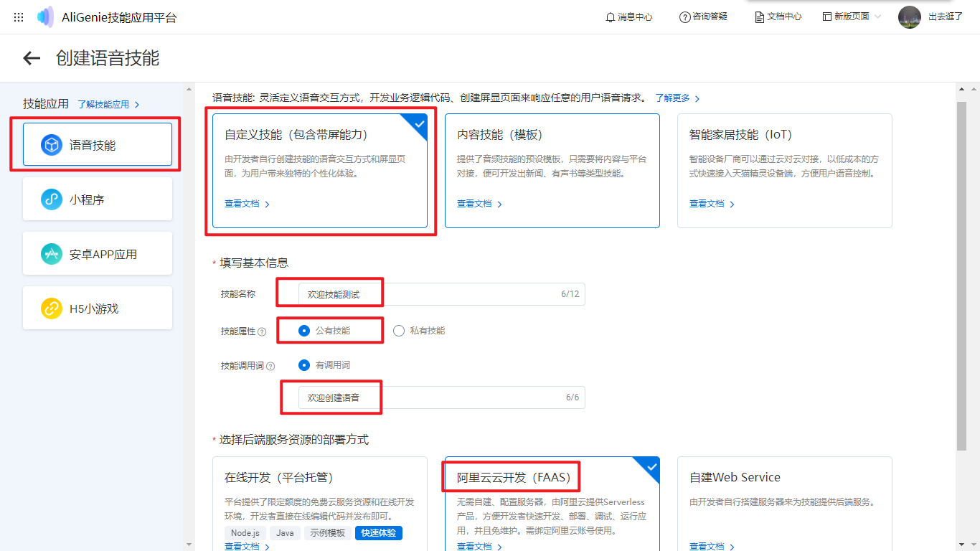Open 咨询答疑 from top bar
980x551 pixels.
704,17
